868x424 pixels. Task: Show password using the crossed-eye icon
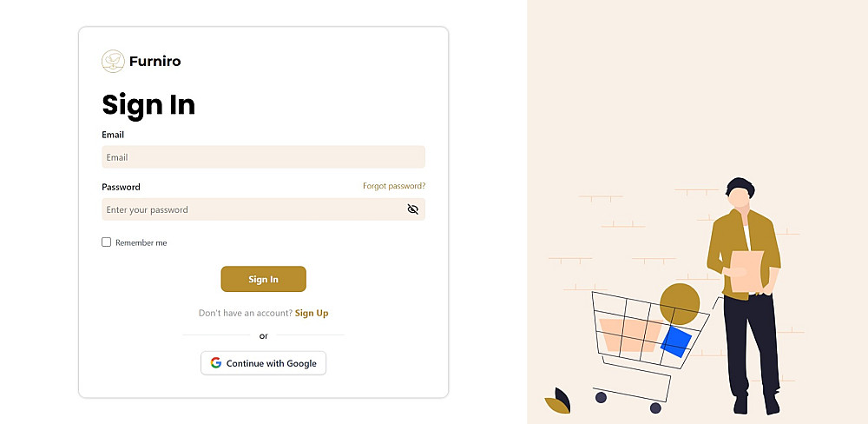413,209
